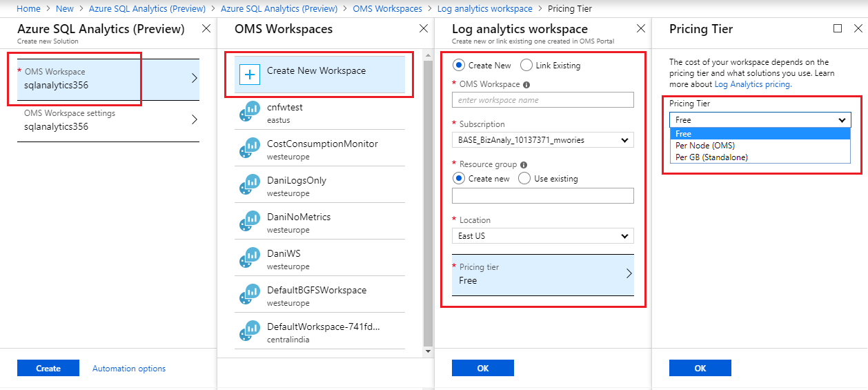Click the scrollbar up arrow in workspaces list
The width and height of the screenshot is (868, 390).
click(428, 57)
